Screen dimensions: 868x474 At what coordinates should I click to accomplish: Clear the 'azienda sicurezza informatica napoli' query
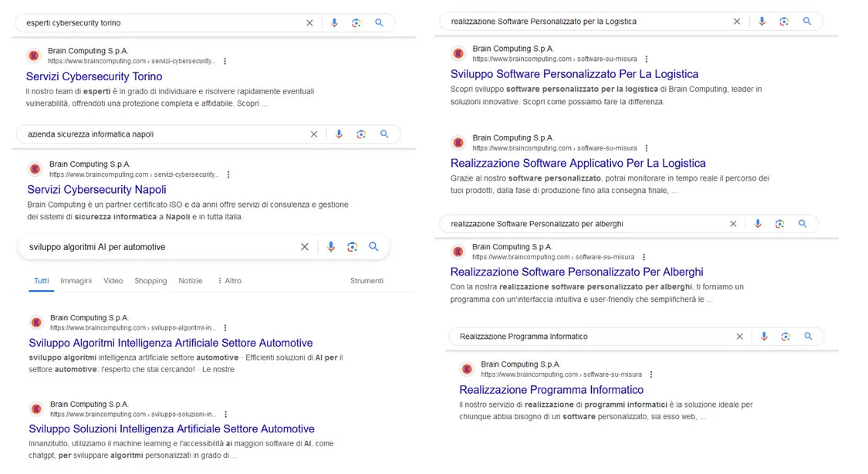[x=314, y=134]
